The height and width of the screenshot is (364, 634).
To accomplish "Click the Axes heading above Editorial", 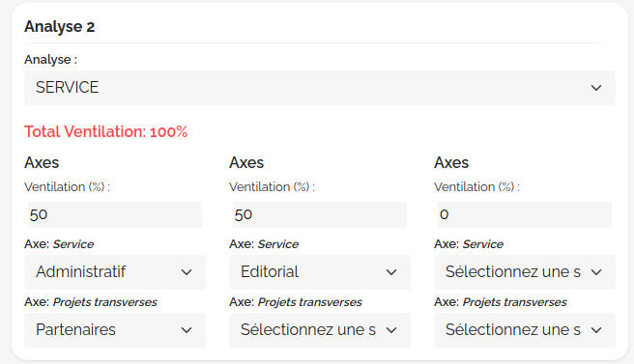I will (246, 162).
